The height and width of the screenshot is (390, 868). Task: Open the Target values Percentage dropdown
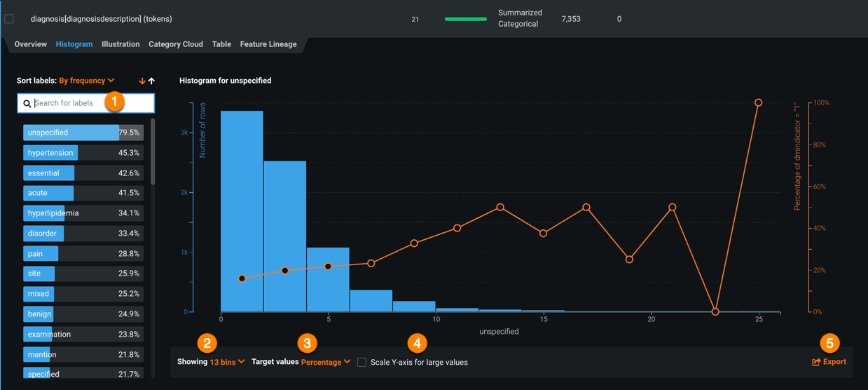click(x=326, y=363)
